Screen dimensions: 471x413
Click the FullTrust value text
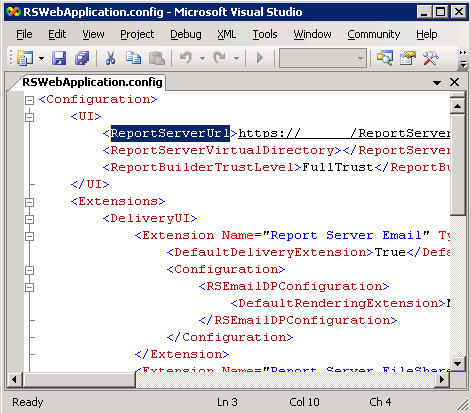(338, 167)
